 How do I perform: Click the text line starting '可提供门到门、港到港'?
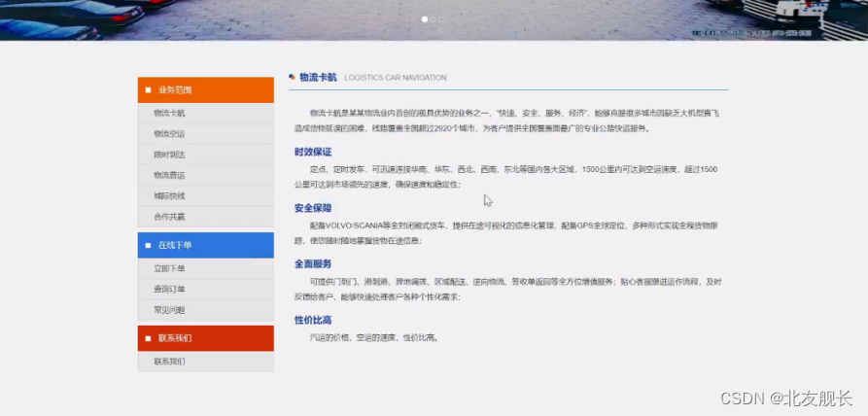pos(516,282)
